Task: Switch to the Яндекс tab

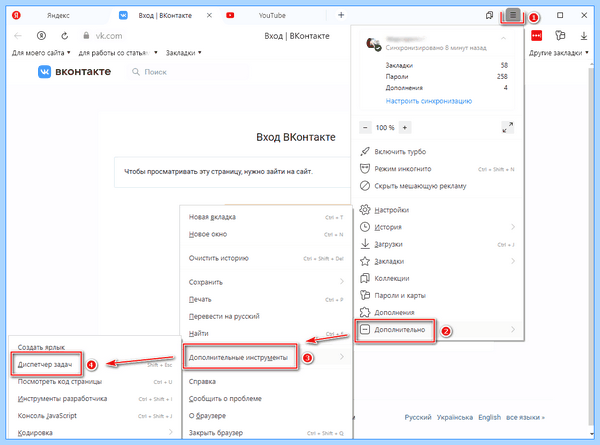Action: (x=57, y=15)
